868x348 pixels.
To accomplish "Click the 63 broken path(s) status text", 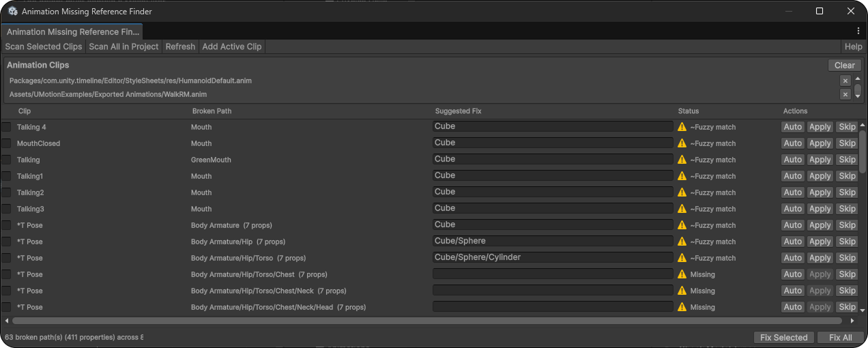I will pyautogui.click(x=74, y=337).
